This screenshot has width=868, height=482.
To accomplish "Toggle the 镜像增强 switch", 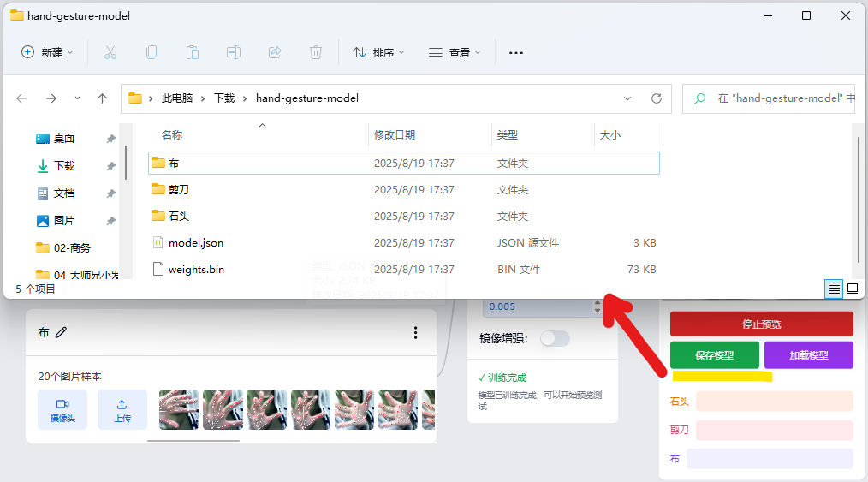I will click(555, 338).
